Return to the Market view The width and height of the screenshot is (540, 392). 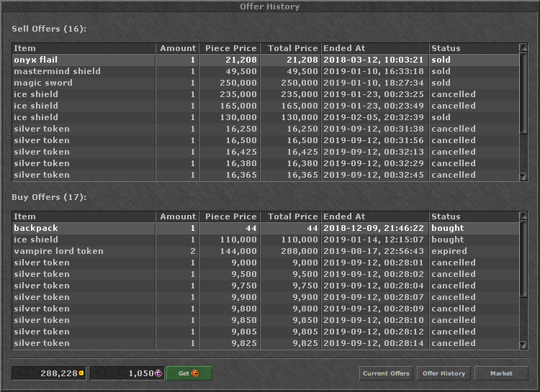pos(501,373)
